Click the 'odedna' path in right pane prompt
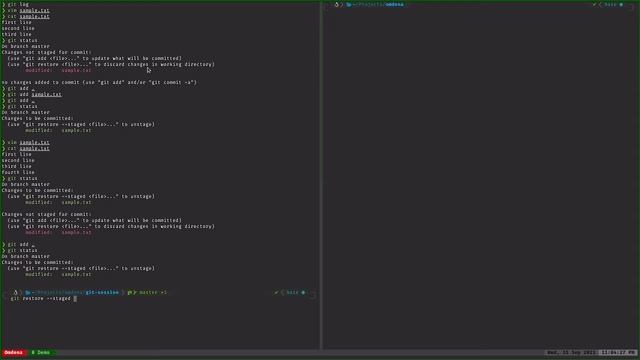 tap(394, 4)
